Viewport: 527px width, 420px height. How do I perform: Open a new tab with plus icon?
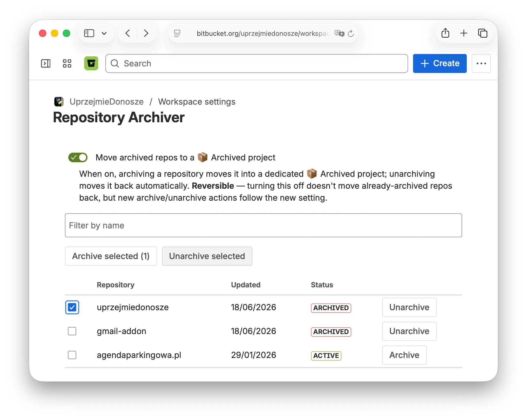464,33
